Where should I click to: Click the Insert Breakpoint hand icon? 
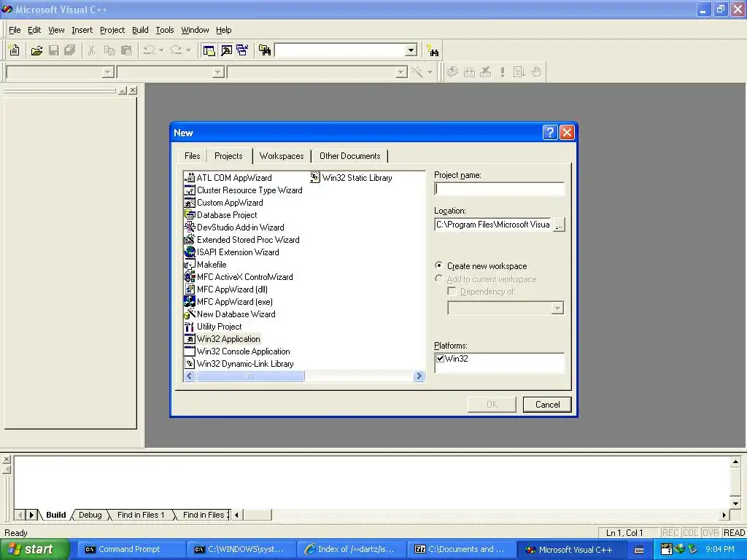(x=536, y=72)
